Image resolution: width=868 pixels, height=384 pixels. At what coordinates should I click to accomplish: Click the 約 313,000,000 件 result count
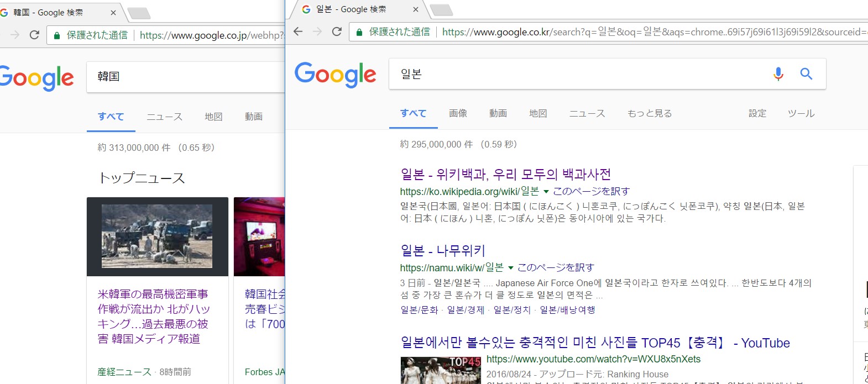pos(134,148)
